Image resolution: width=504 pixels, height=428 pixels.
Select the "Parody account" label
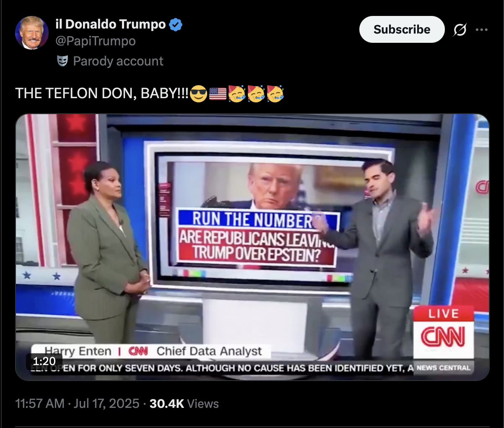[x=118, y=61]
